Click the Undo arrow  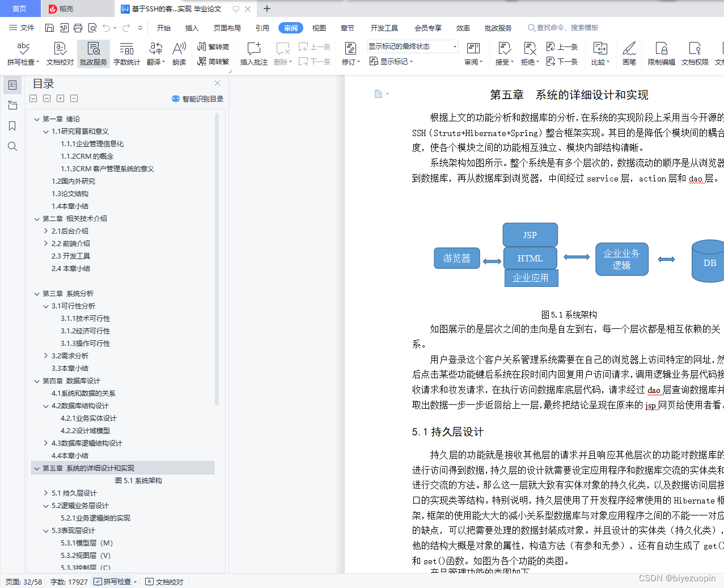click(x=106, y=28)
